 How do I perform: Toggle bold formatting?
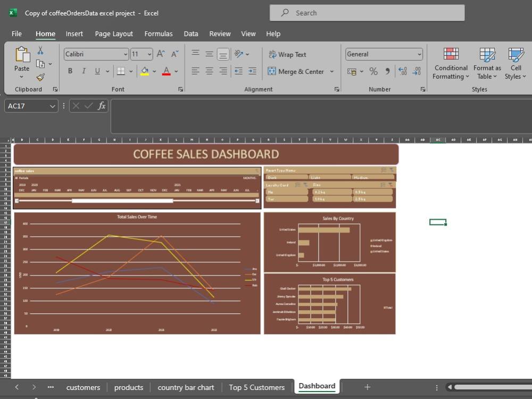70,71
